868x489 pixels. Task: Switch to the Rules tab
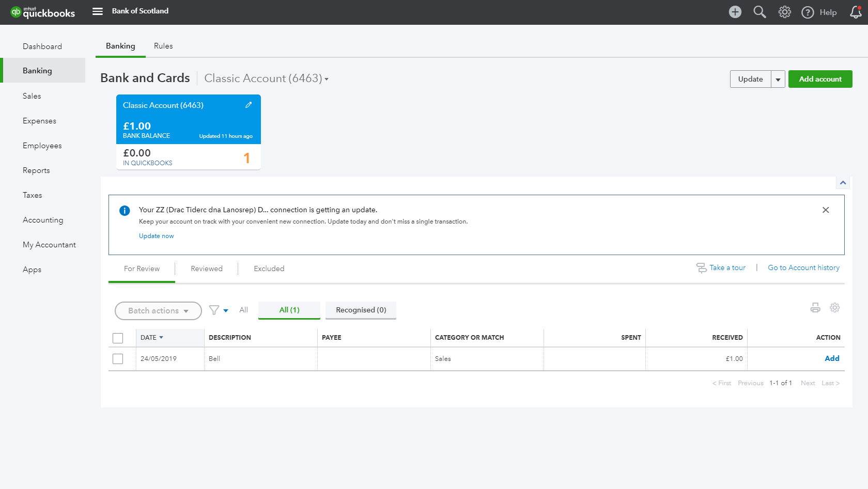click(x=163, y=46)
